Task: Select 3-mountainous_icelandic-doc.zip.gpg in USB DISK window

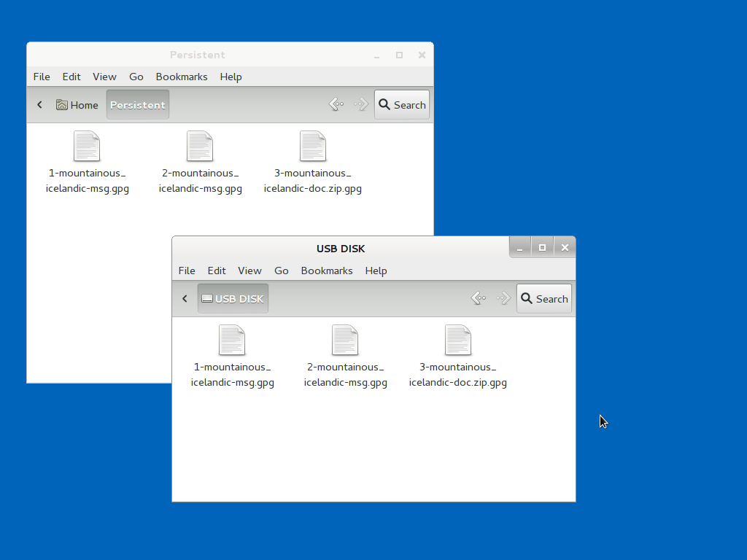Action: pos(458,341)
